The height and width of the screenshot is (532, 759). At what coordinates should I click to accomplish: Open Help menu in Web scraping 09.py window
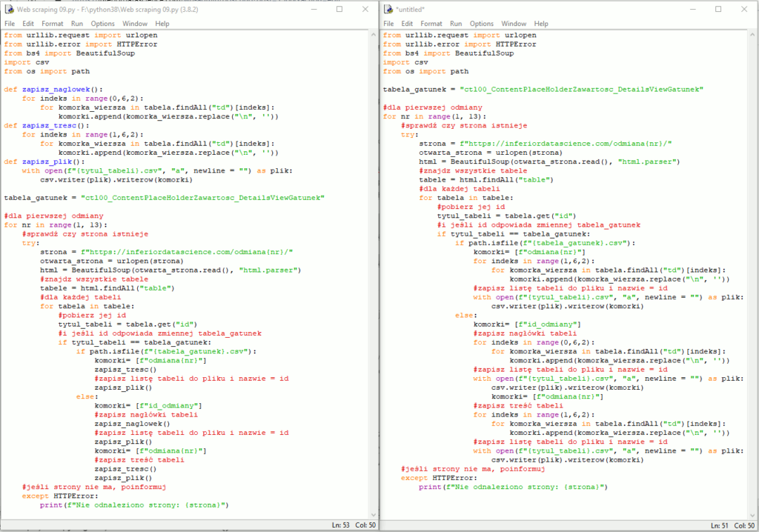tap(162, 24)
